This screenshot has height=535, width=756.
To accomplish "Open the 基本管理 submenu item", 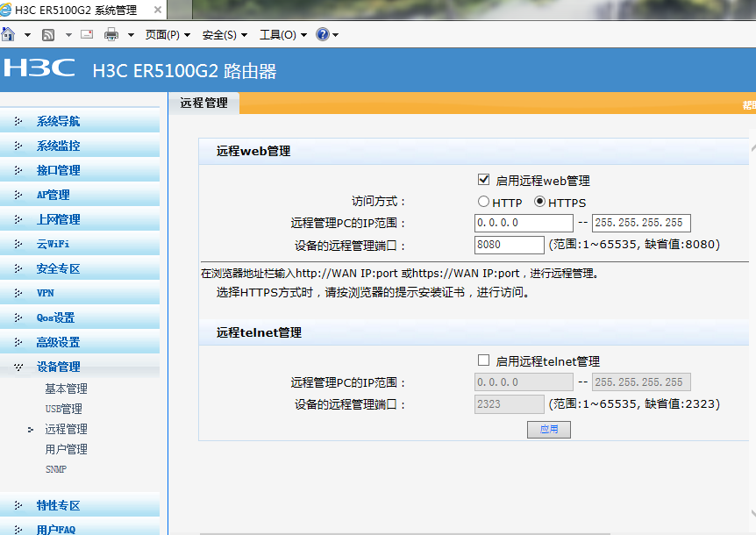I will [66, 389].
